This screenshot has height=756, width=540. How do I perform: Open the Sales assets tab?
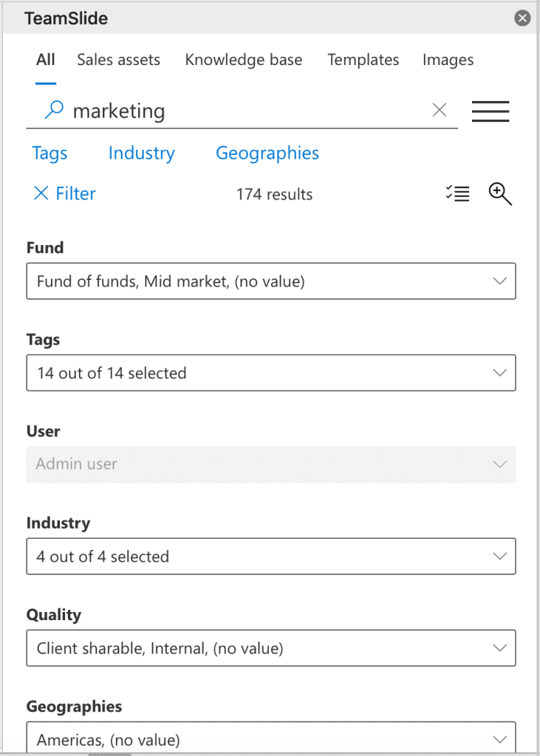click(x=119, y=60)
